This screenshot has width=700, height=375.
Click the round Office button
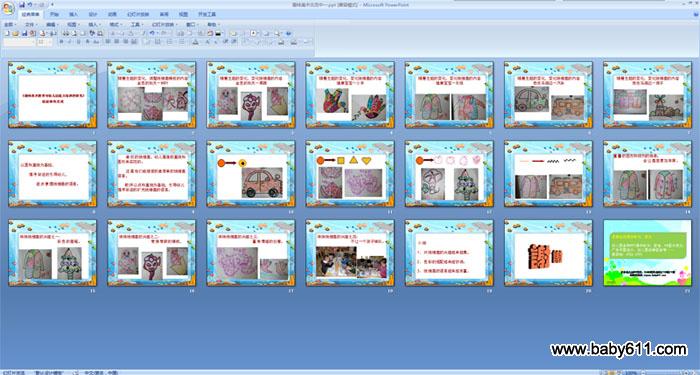coord(8,8)
